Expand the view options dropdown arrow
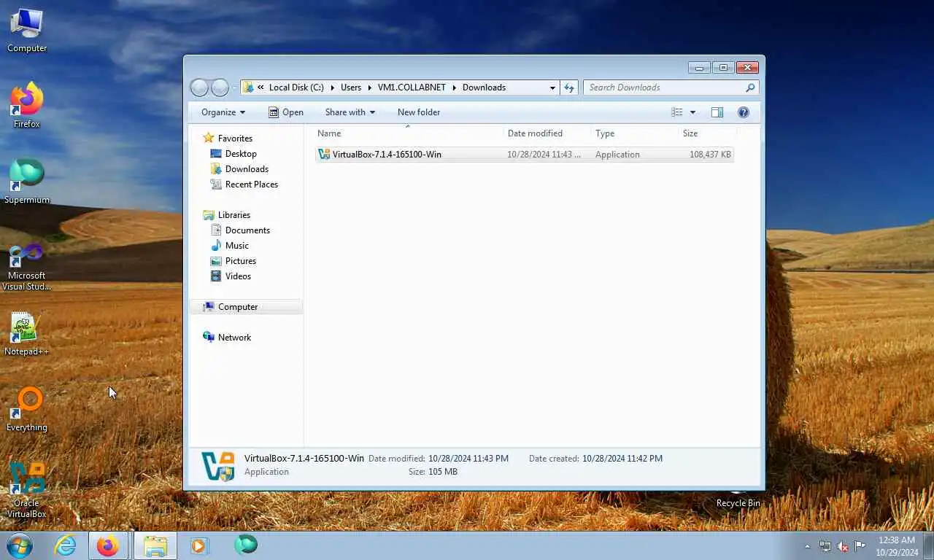 (692, 112)
